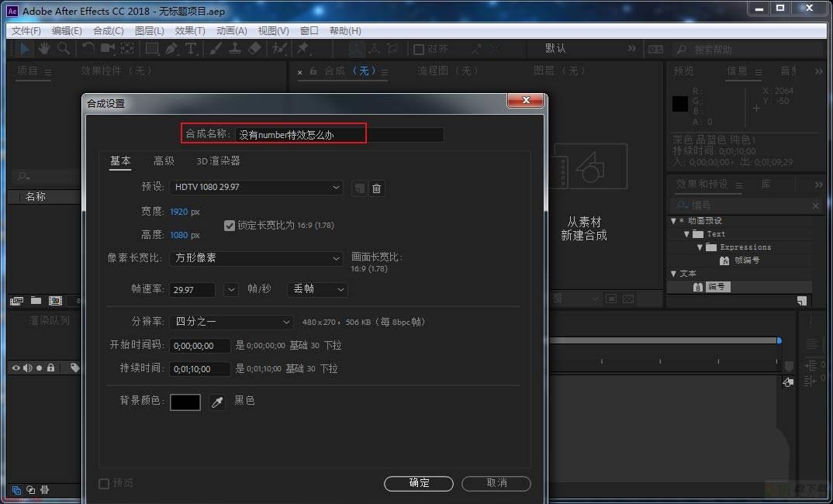Viewport: 833px width, 504px height.
Task: Click the blue 1080 height value
Action: 179,235
